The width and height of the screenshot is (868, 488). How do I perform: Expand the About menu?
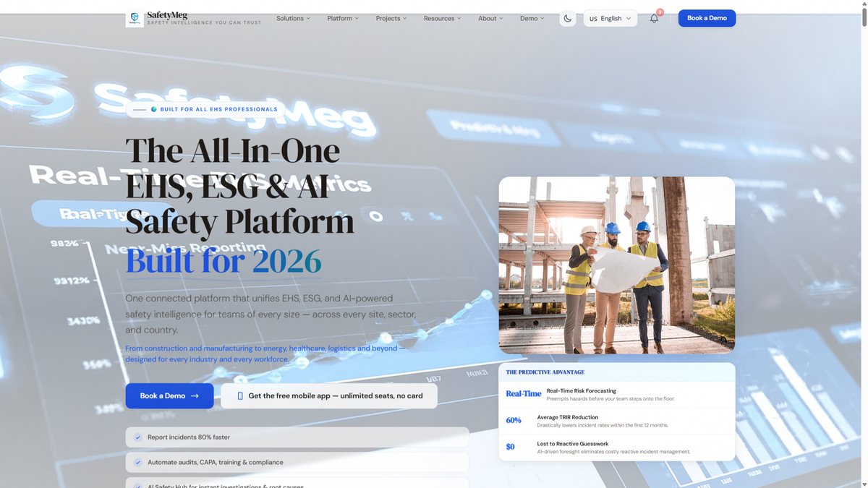tap(491, 18)
